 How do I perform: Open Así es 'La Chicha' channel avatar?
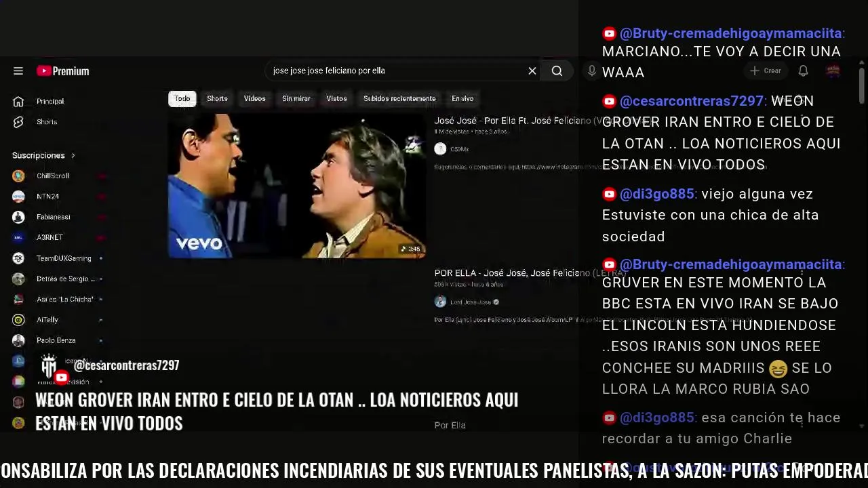tap(18, 300)
